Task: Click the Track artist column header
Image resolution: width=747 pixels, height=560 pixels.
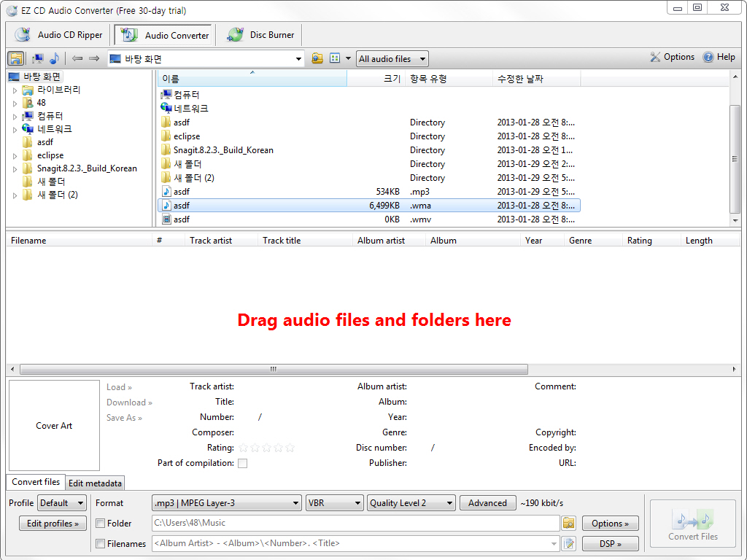Action: (221, 241)
